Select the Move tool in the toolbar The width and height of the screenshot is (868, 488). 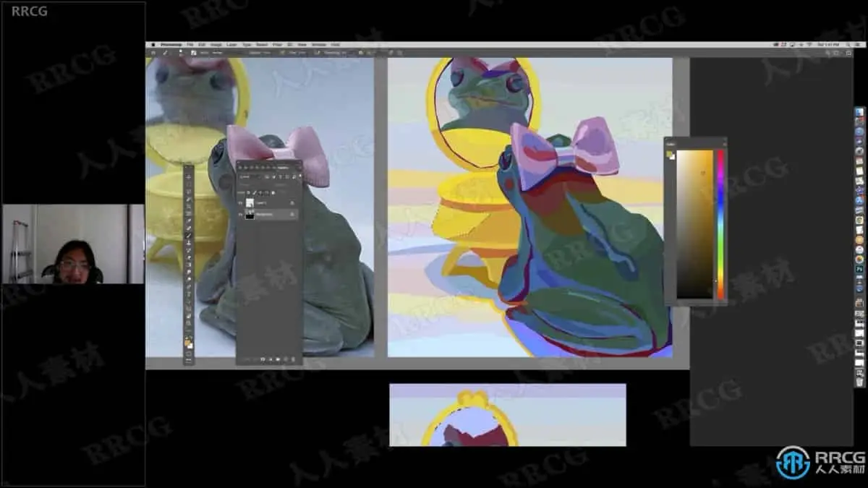pos(188,176)
